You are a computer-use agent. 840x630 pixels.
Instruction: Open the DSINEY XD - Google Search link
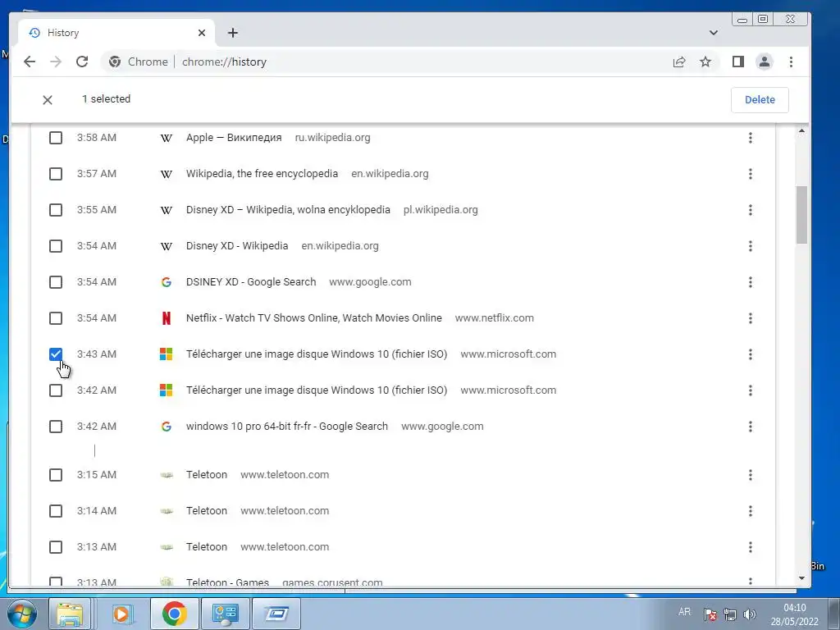251,282
